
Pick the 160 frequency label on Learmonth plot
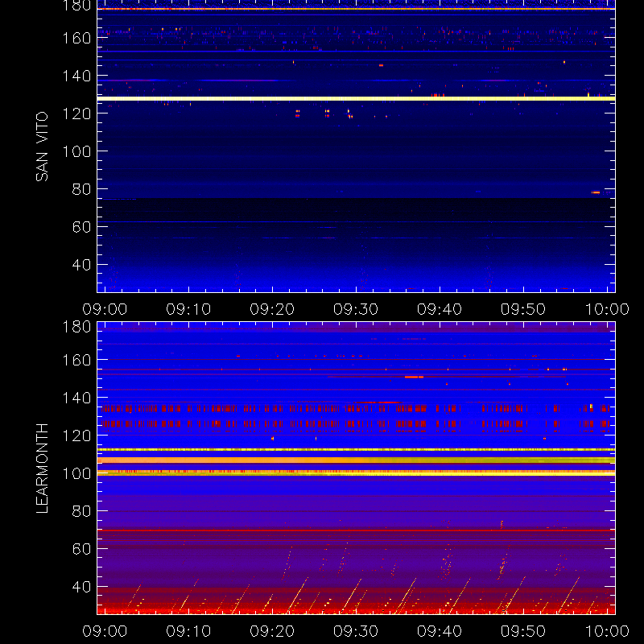coord(76,360)
